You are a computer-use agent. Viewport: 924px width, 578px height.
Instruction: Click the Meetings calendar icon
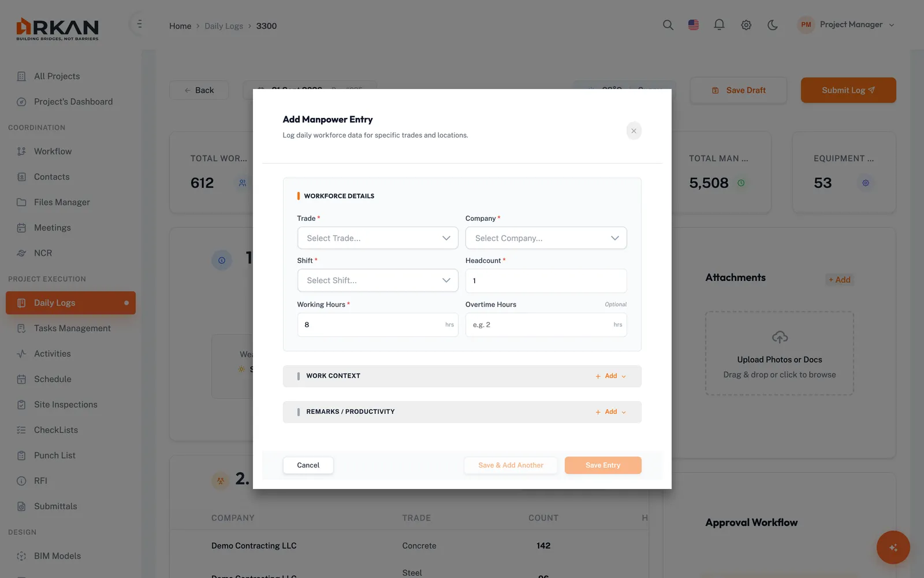tap(21, 228)
